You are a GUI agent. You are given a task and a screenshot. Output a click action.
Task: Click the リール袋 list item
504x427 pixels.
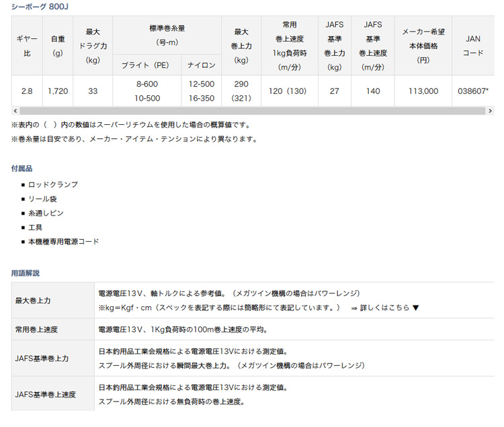42,199
